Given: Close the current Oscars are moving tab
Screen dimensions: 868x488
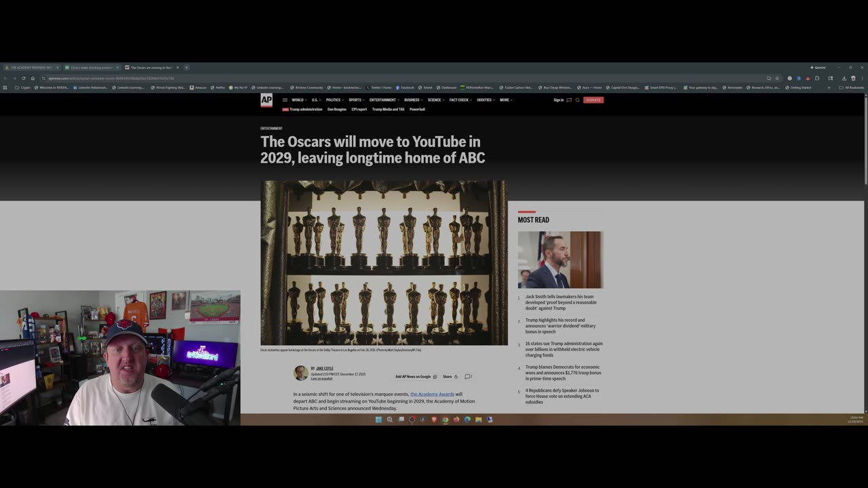Looking at the screenshot, I should click(178, 68).
